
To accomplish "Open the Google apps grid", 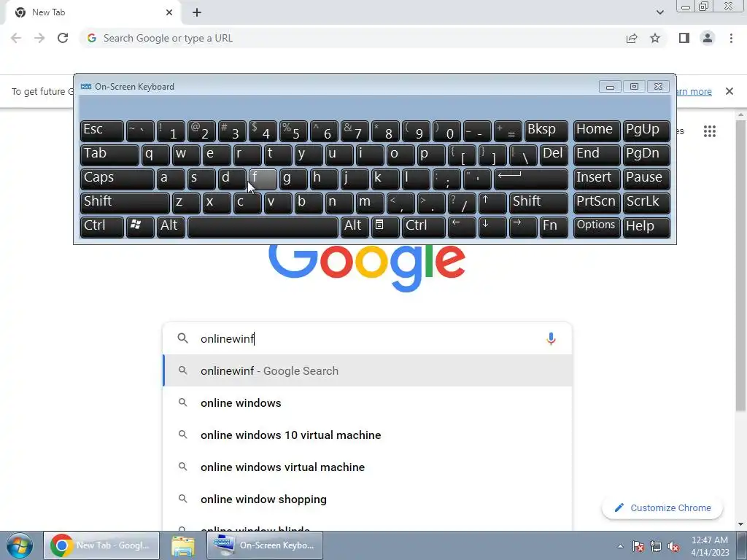I will pos(709,131).
